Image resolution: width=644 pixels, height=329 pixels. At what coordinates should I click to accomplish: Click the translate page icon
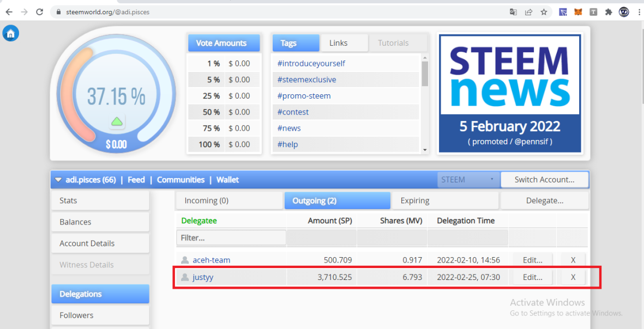click(x=513, y=12)
